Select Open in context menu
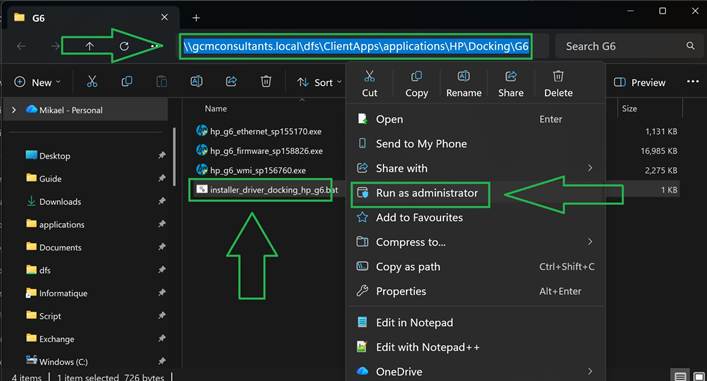Image resolution: width=707 pixels, height=381 pixels. [x=476, y=119]
